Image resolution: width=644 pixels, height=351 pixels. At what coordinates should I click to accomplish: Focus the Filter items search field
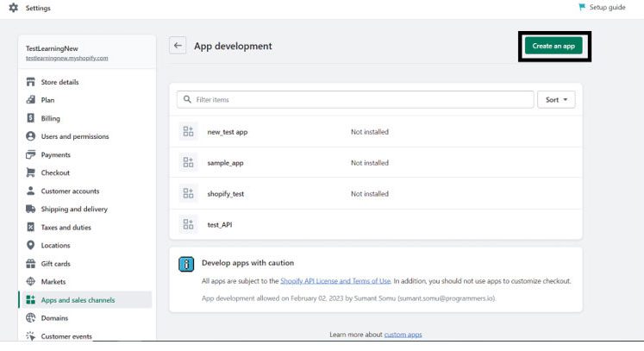click(355, 99)
